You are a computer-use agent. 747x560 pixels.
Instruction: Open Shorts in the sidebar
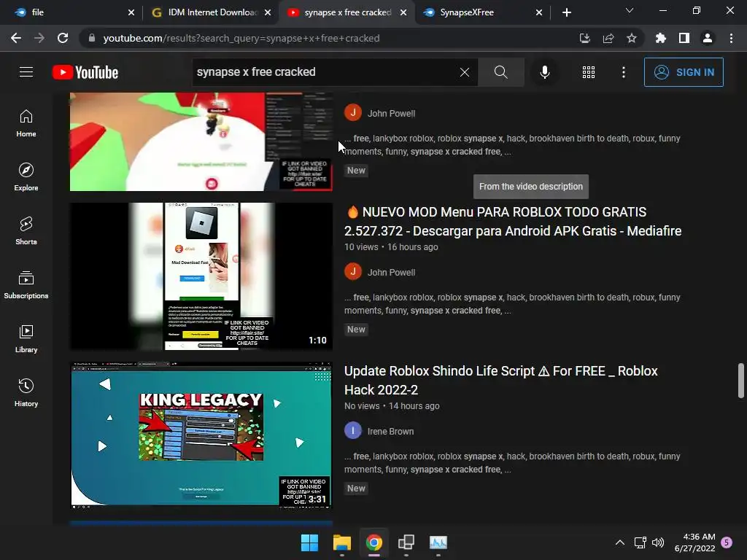tap(26, 231)
